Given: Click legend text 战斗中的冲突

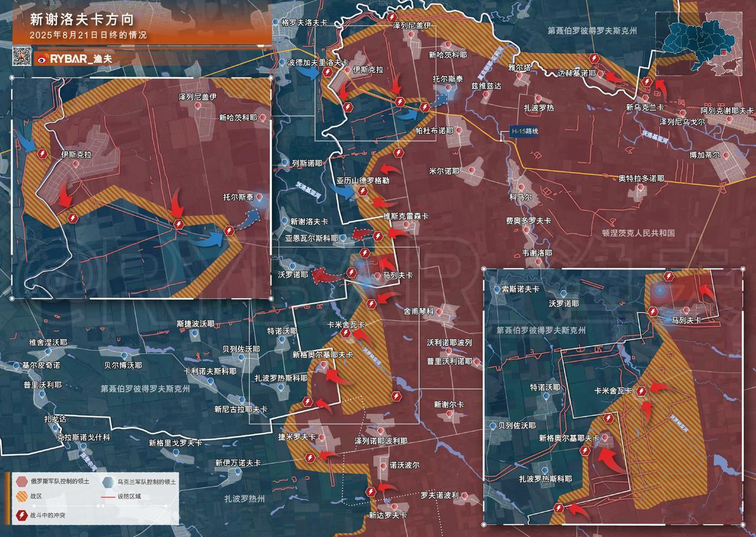Looking at the screenshot, I should [48, 516].
